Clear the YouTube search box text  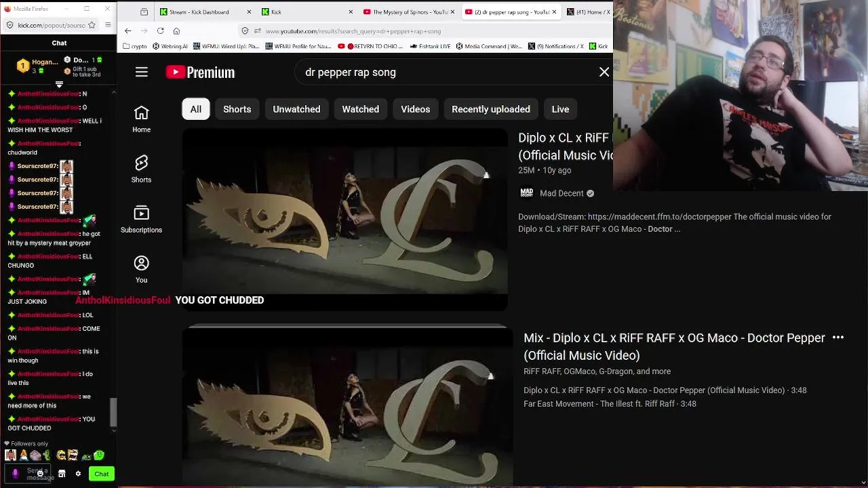[x=604, y=73]
